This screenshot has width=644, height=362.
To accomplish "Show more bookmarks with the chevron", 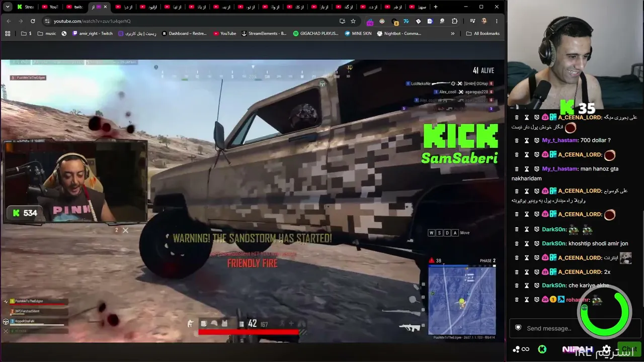I will pos(452,34).
